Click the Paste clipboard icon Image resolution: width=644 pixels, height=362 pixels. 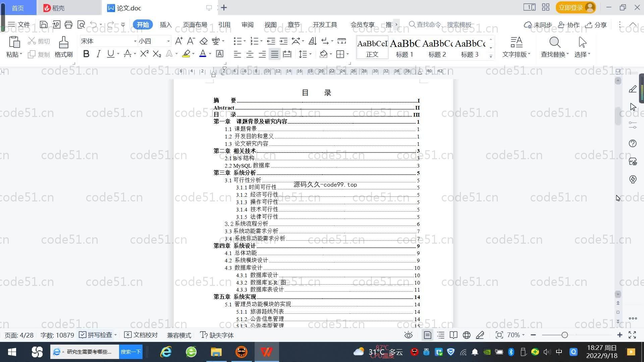point(14,42)
